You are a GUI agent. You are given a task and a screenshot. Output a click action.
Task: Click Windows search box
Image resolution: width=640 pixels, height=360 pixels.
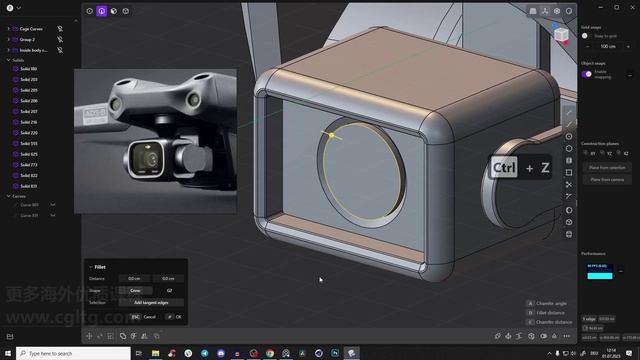(73, 353)
